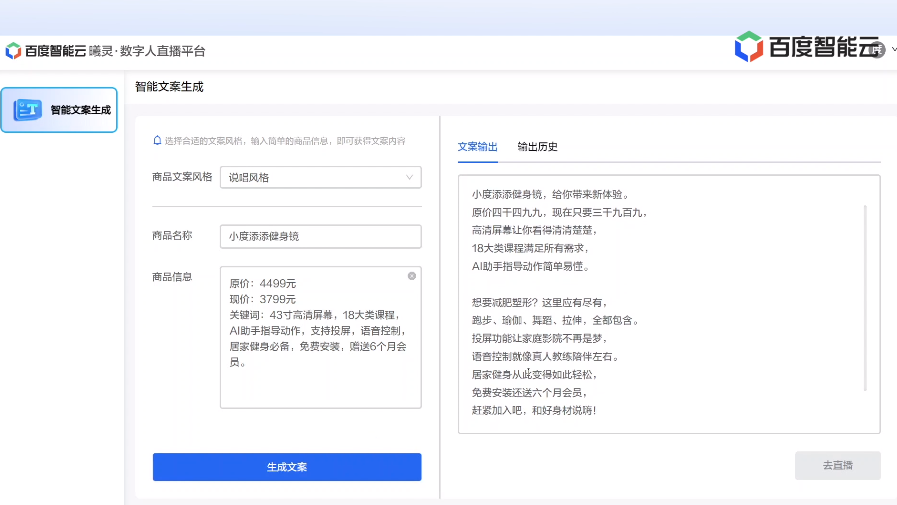Screen dimensions: 897x505
Task: Click the Baidu AI Cloud logo icon in header
Action: [x=13, y=51]
